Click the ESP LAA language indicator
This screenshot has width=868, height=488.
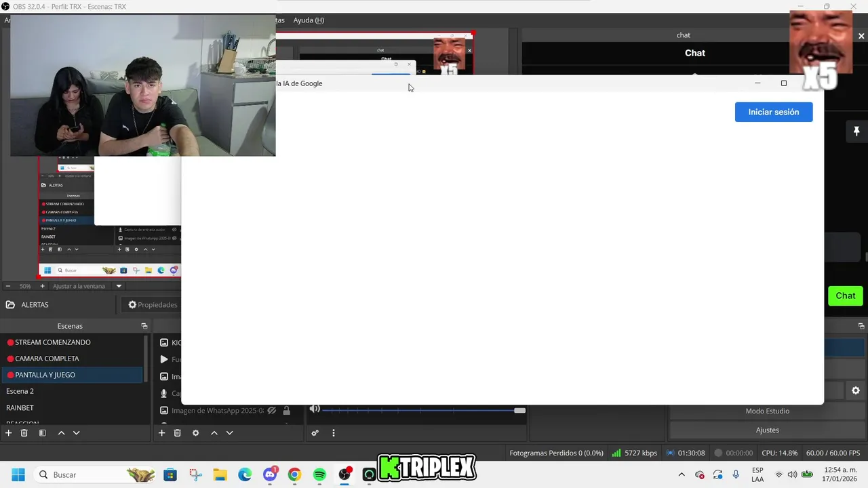(x=757, y=474)
